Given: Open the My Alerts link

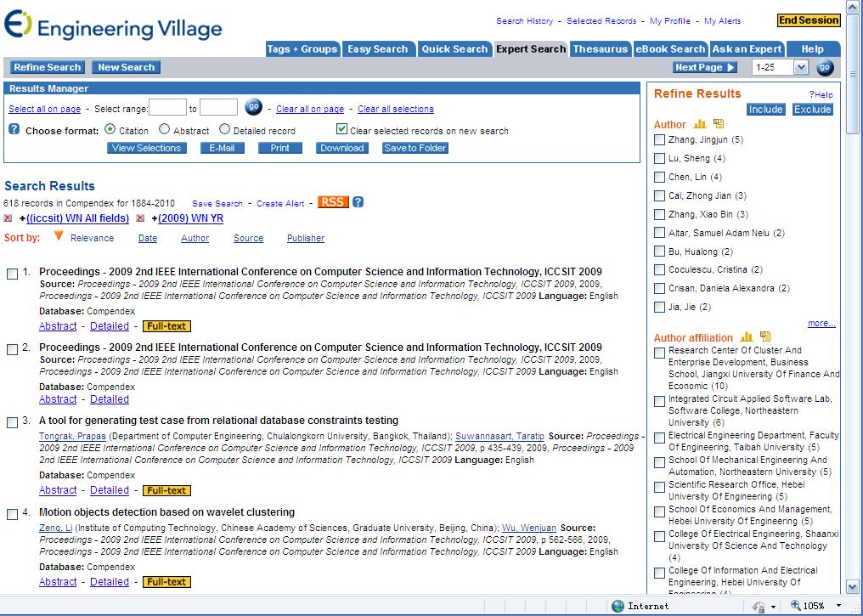Looking at the screenshot, I should (723, 21).
